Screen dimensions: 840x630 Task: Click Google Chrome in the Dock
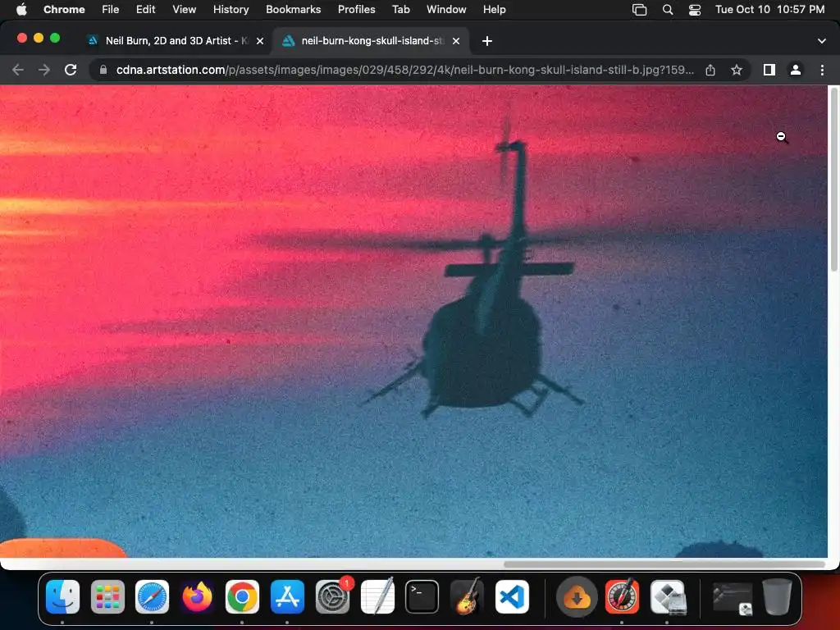(242, 597)
